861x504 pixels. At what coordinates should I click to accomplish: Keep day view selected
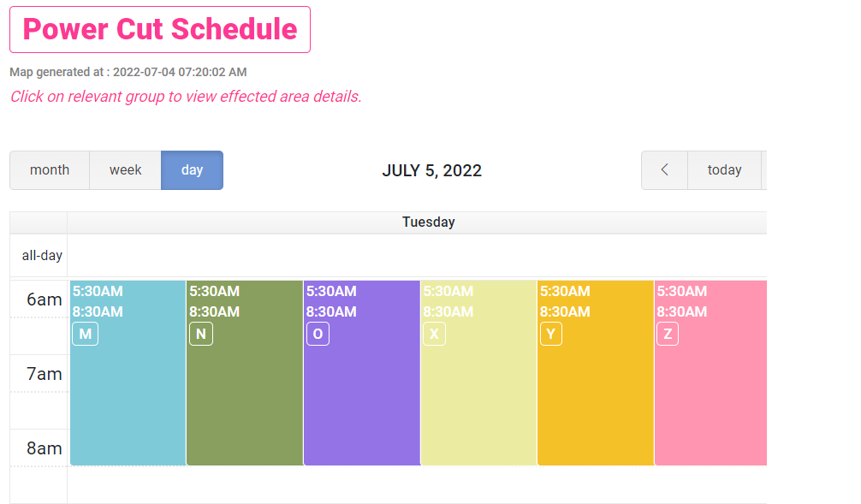click(192, 169)
